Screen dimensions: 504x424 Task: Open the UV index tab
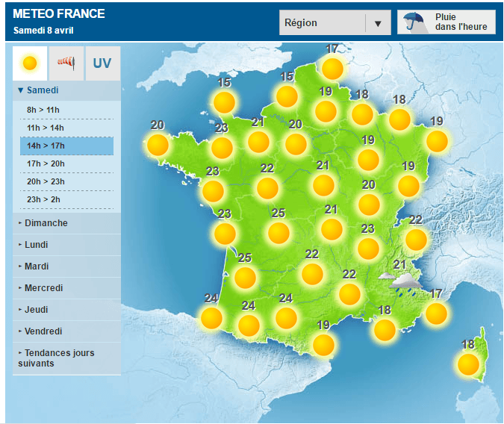(x=102, y=63)
